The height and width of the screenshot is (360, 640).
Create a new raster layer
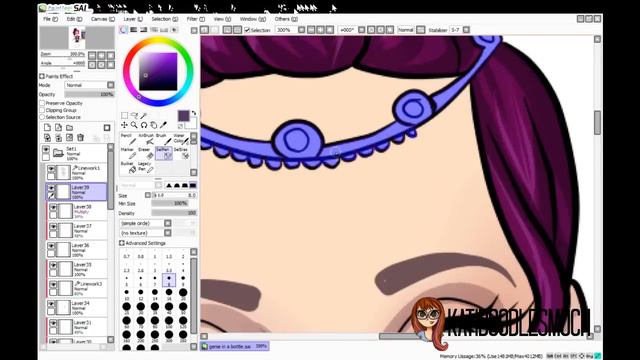(x=47, y=128)
